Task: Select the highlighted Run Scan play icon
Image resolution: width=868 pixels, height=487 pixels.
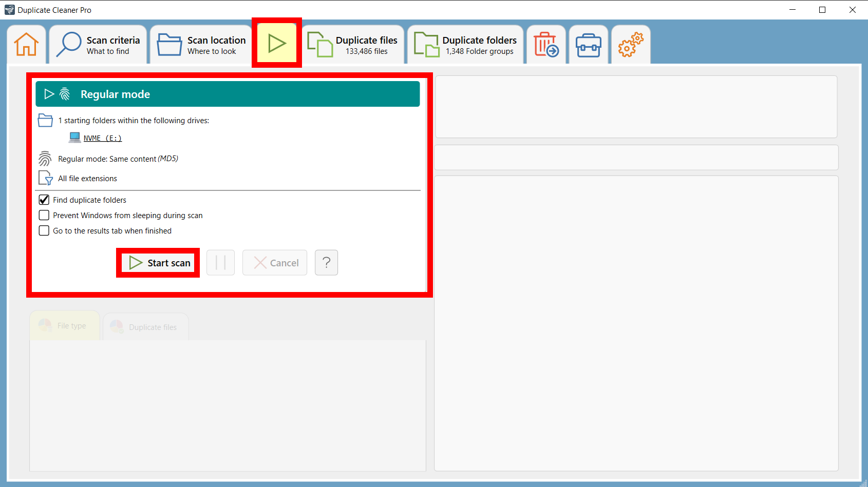Action: coord(276,42)
